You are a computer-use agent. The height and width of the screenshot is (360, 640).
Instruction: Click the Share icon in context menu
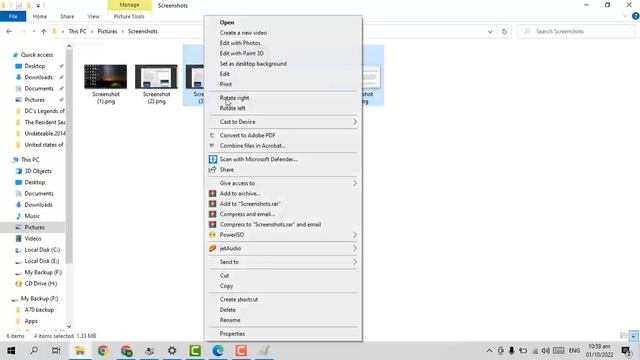(x=212, y=170)
